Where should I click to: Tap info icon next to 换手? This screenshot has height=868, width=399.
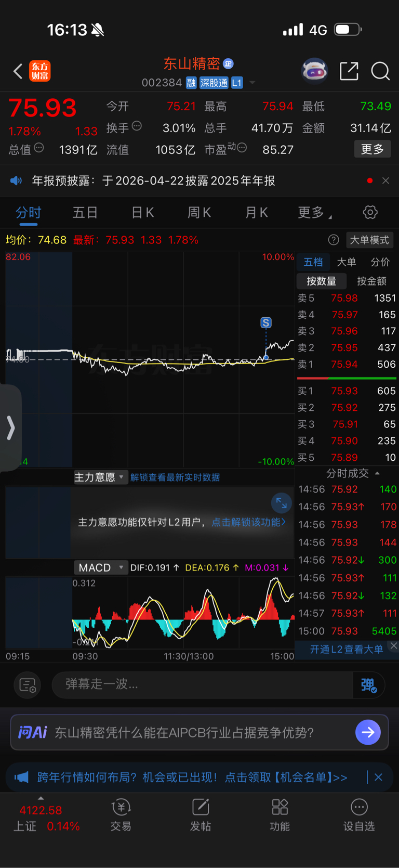pyautogui.click(x=137, y=126)
